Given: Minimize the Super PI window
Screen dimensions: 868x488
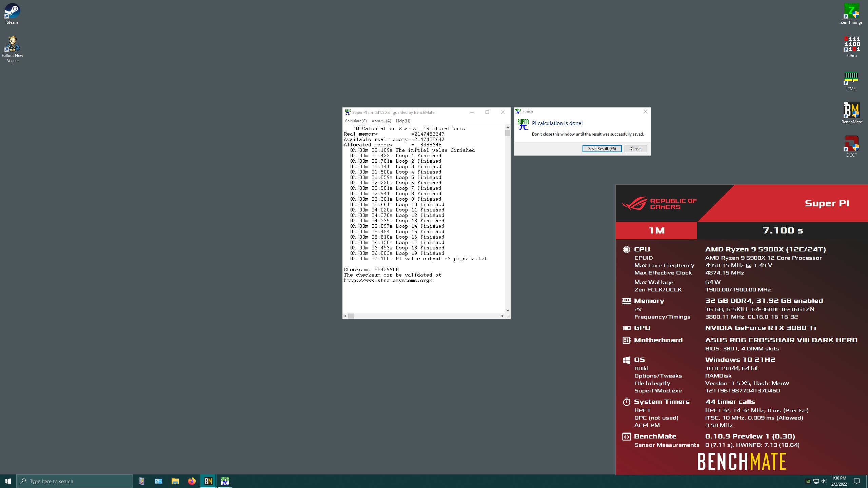Looking at the screenshot, I should tap(472, 112).
